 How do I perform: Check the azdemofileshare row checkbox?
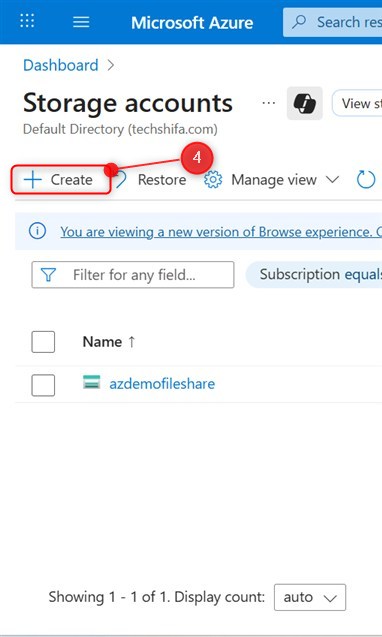(43, 385)
